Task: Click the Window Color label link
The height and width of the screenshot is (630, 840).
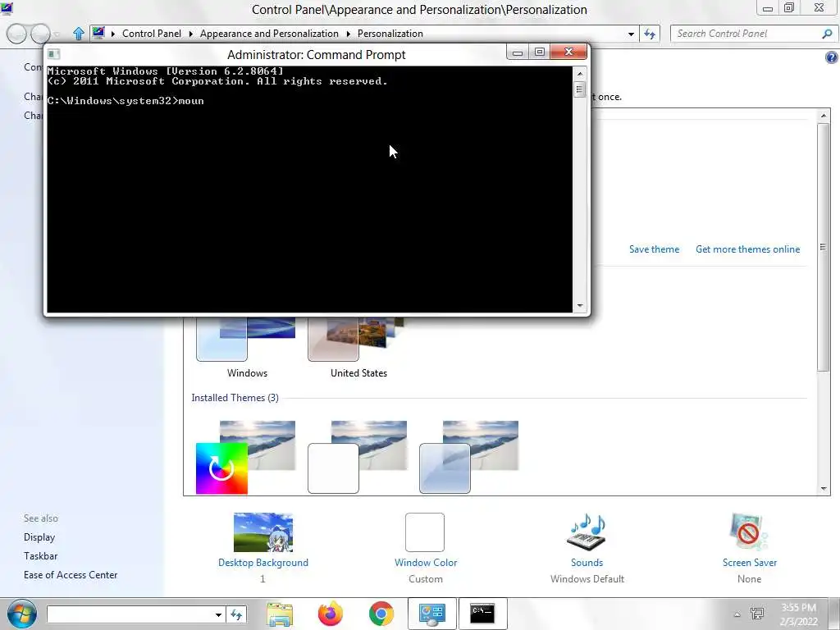Action: [x=426, y=563]
